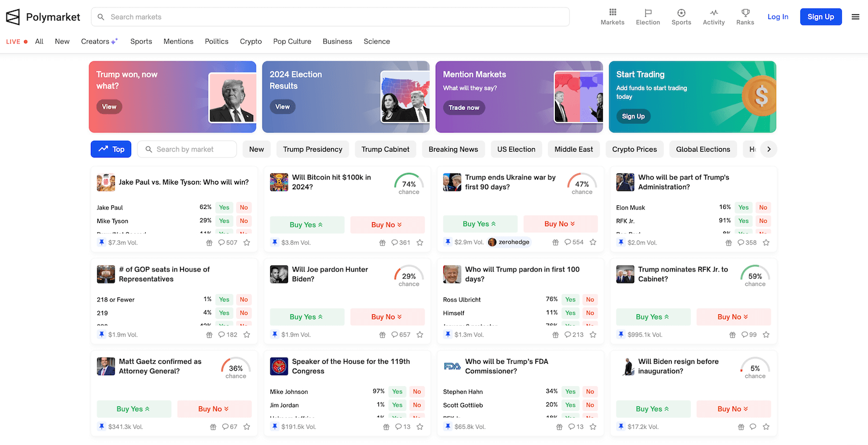
Task: Open comments on FDA Commissioner market
Action: coord(576,426)
